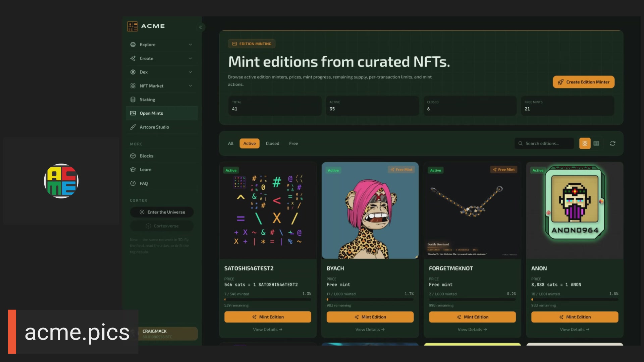Viewport: 644px width, 362px height.
Task: Click the FORGETMEKNOT mint progress bar
Action: click(472, 300)
